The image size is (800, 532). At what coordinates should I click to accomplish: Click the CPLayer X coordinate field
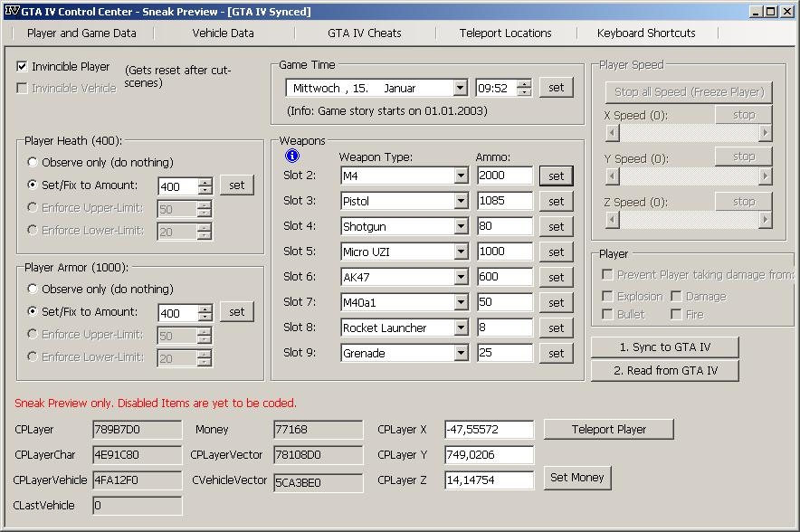[x=490, y=430]
